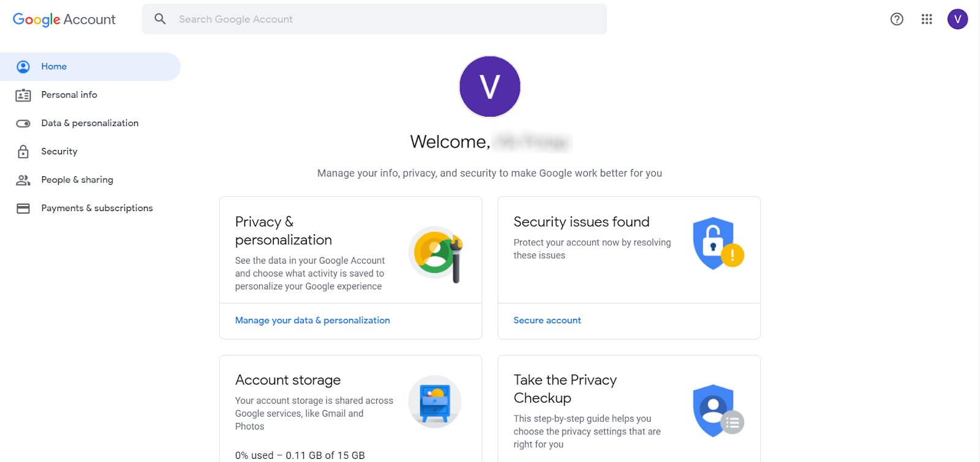
Task: Go to Data & personalization section
Action: pos(90,123)
